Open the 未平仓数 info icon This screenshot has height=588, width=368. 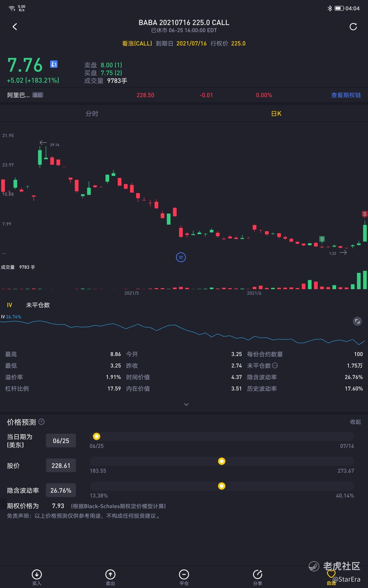point(275,365)
